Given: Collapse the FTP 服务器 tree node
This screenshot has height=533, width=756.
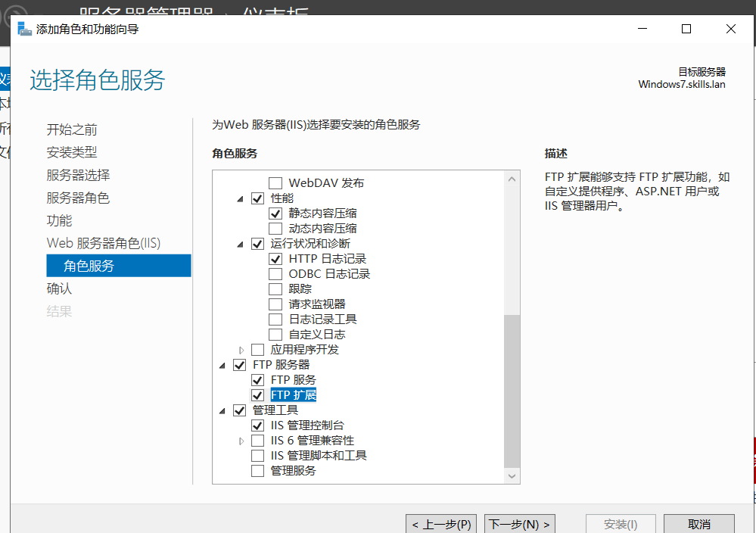Looking at the screenshot, I should (223, 365).
